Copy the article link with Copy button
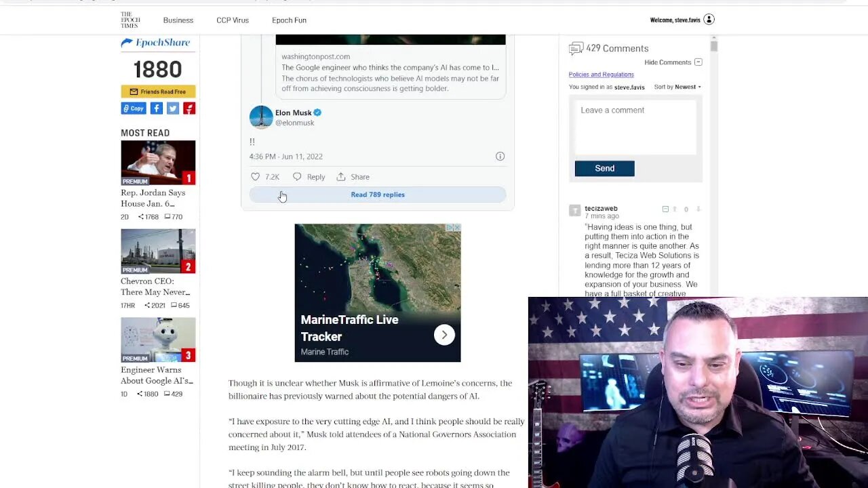This screenshot has height=488, width=868. (134, 108)
